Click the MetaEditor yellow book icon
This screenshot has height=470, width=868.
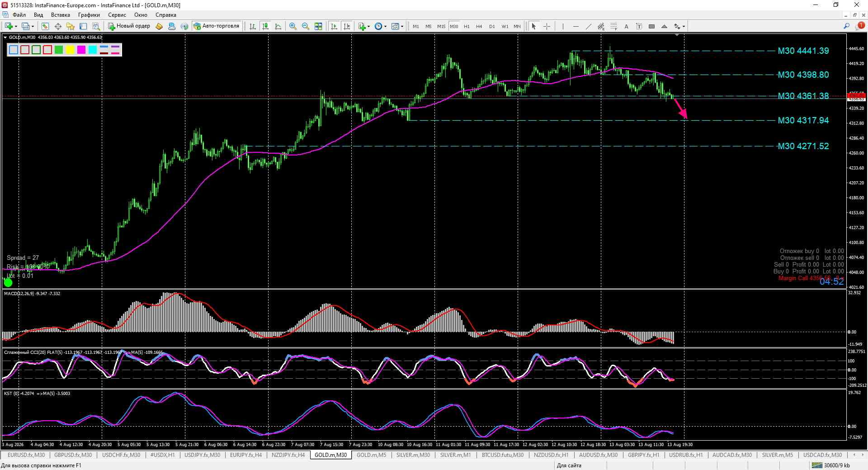[x=159, y=26]
